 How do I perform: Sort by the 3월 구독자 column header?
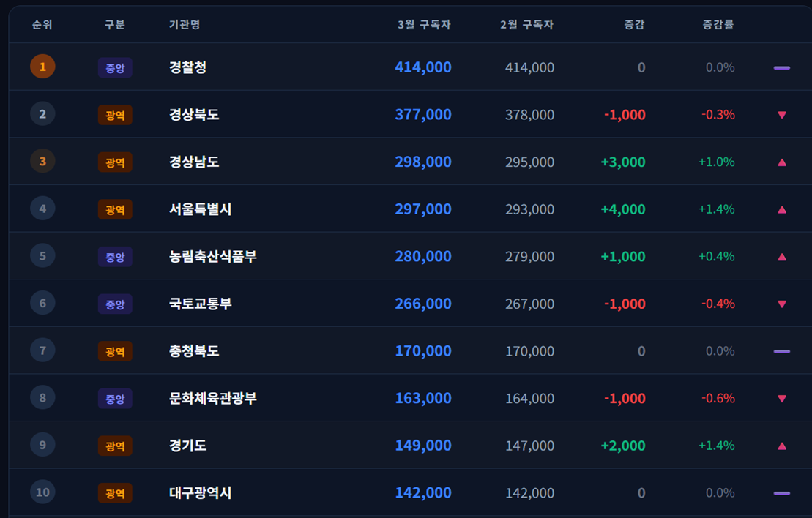(x=424, y=25)
